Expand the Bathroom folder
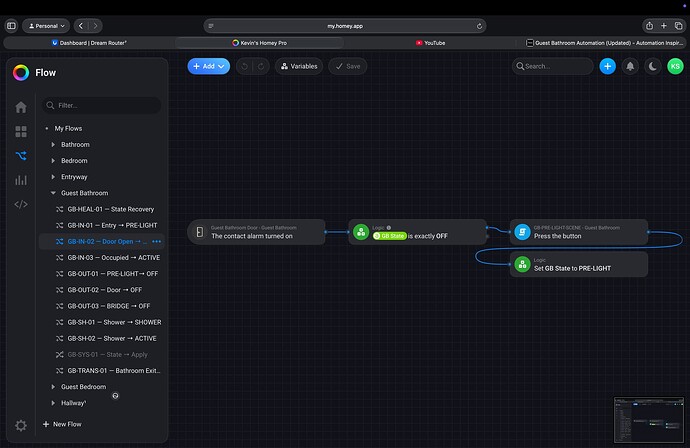 pyautogui.click(x=53, y=144)
